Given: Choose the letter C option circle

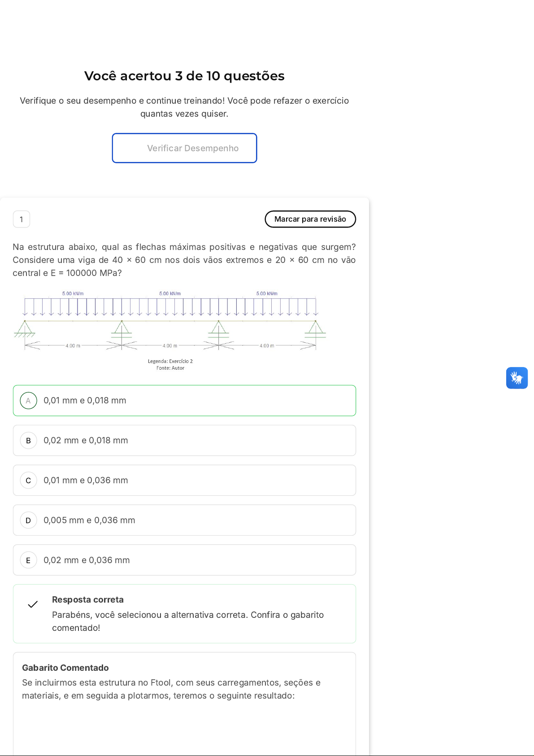Looking at the screenshot, I should click(x=28, y=481).
